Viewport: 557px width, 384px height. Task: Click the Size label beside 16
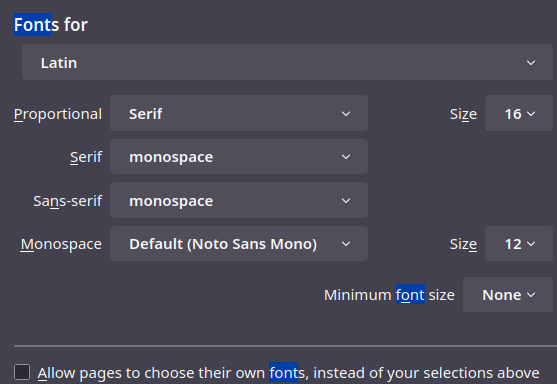[x=464, y=114]
